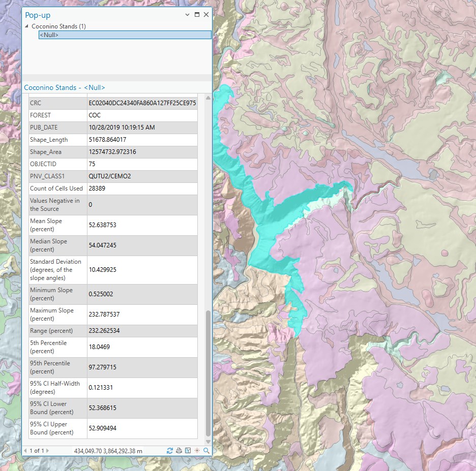
Task: Click the PNV_CLASS1 field name cell
Action: (x=57, y=176)
